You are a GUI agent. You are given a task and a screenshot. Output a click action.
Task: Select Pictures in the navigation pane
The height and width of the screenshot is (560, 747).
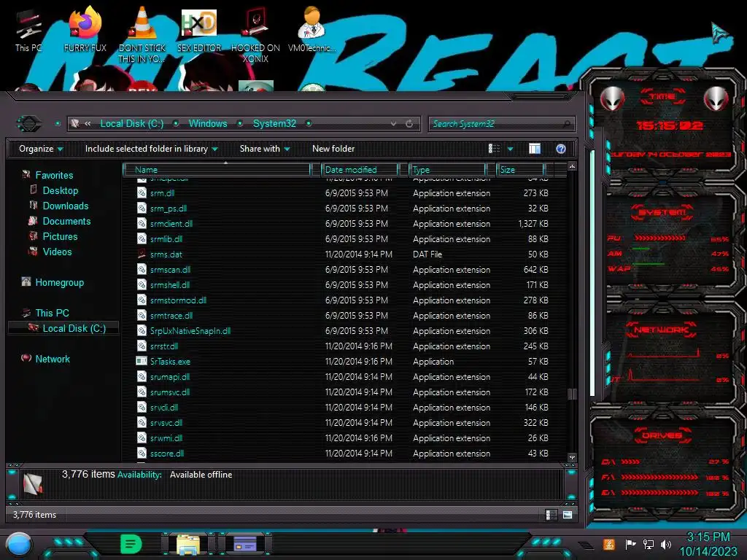pyautogui.click(x=60, y=236)
